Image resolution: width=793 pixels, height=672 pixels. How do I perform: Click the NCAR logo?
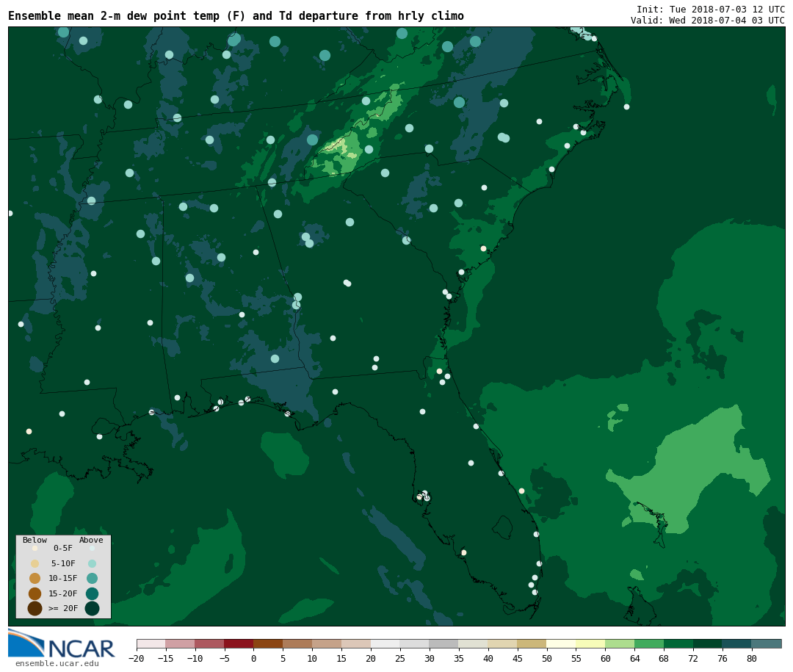(x=62, y=644)
